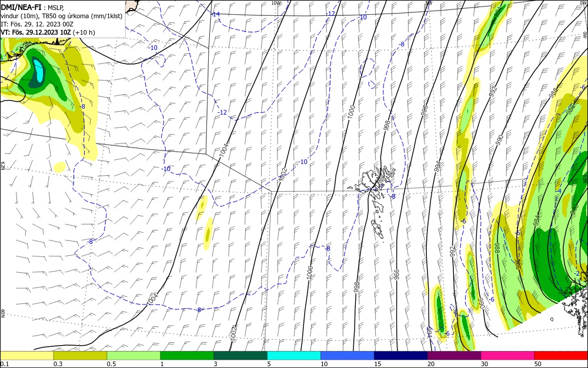Click the '-14' isotherm label
This screenshot has height=368, width=588.
[x=216, y=14]
